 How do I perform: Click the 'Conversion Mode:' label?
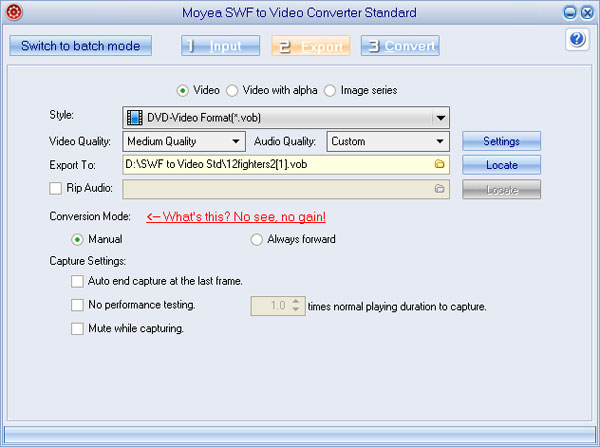[x=90, y=217]
